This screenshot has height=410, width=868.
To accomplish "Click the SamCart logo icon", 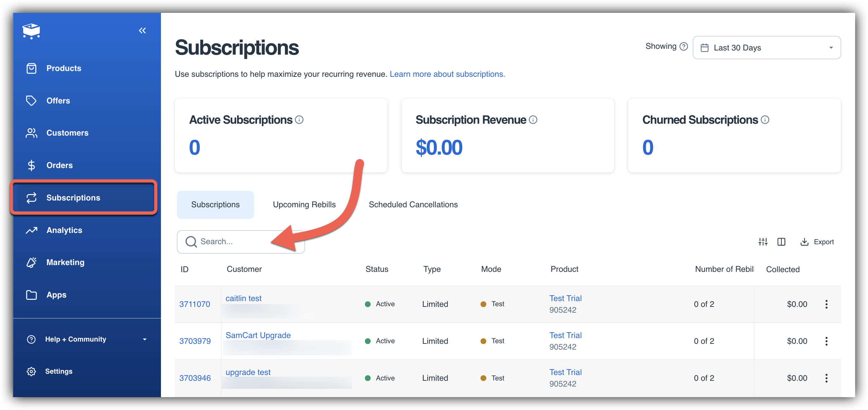I will 31,31.
